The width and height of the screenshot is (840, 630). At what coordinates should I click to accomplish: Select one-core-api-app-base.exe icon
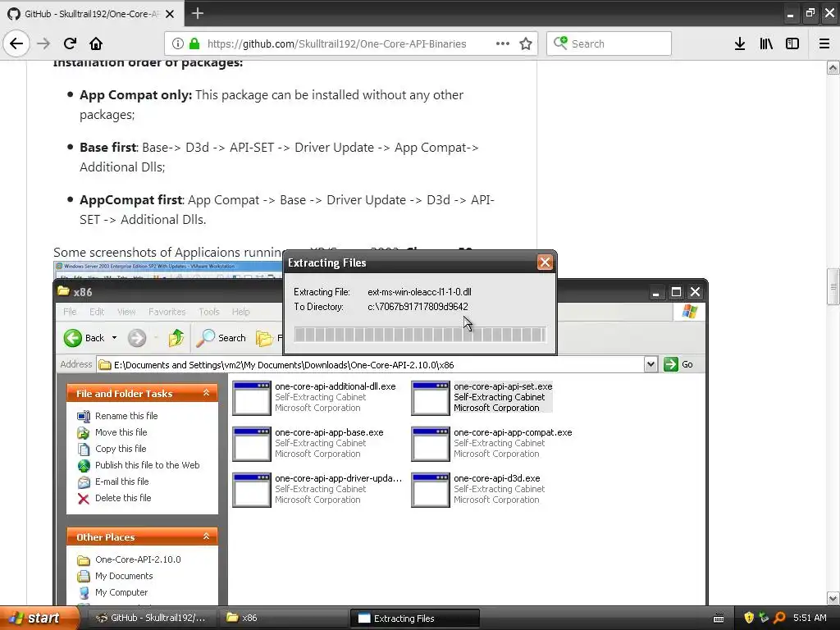tap(252, 444)
